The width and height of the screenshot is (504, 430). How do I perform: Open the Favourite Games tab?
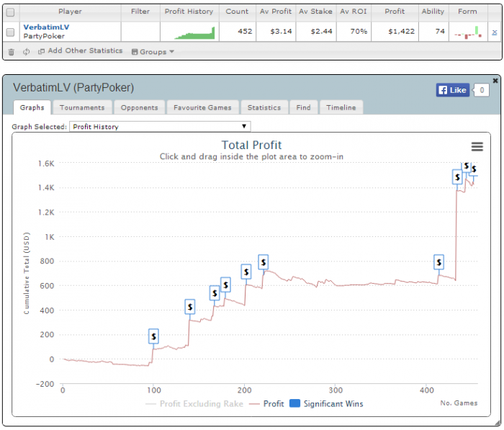pos(202,107)
